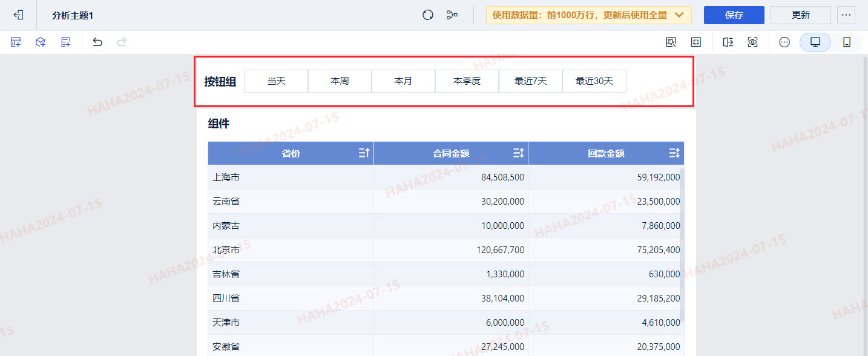868x356 pixels.
Task: Click the image search toolbar icon
Action: (671, 42)
